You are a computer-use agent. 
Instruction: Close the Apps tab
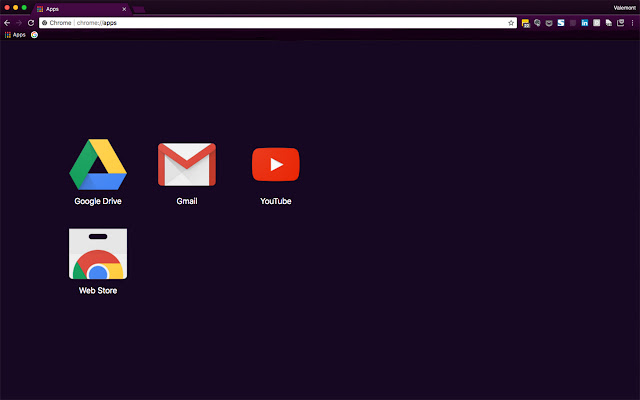[124, 9]
